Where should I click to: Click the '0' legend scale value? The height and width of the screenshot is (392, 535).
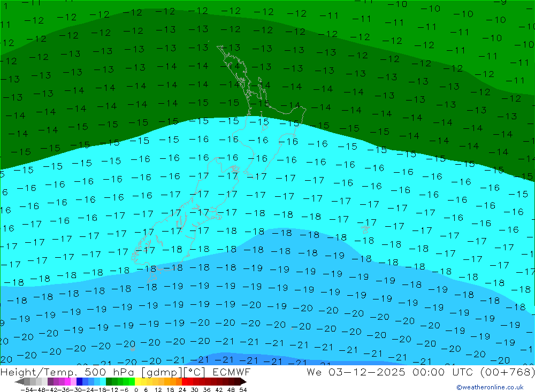click(136, 390)
